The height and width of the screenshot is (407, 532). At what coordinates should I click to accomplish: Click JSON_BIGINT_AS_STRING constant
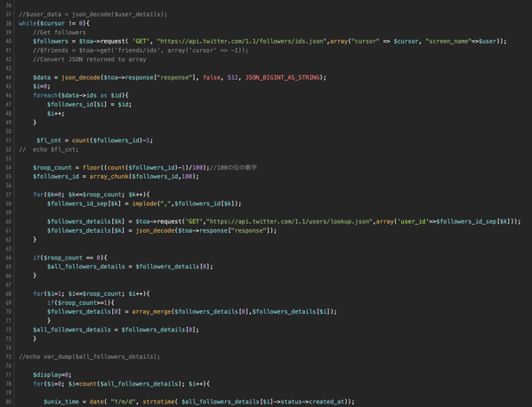point(282,77)
